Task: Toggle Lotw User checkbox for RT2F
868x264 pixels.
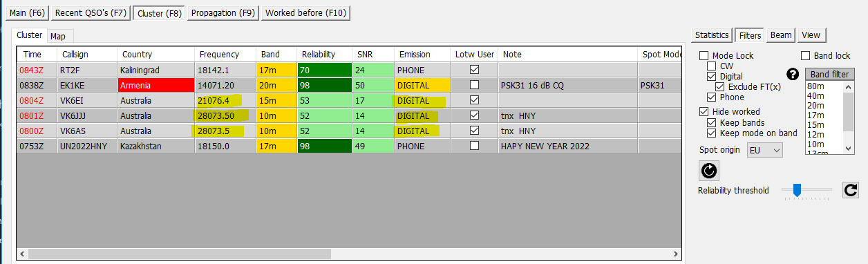Action: [x=474, y=70]
